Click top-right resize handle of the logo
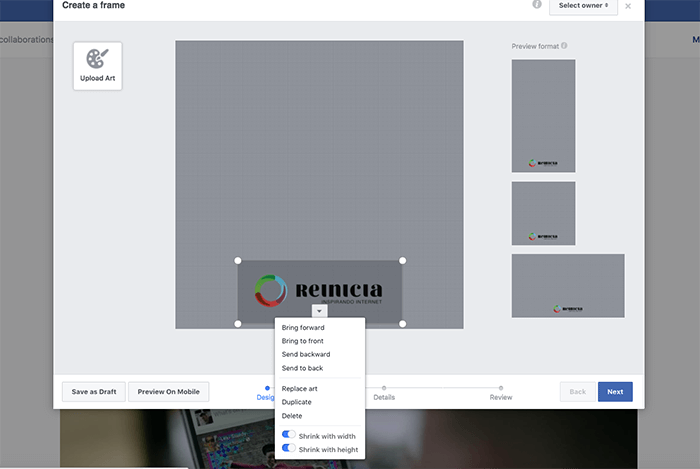This screenshot has width=700, height=469. pos(402,261)
